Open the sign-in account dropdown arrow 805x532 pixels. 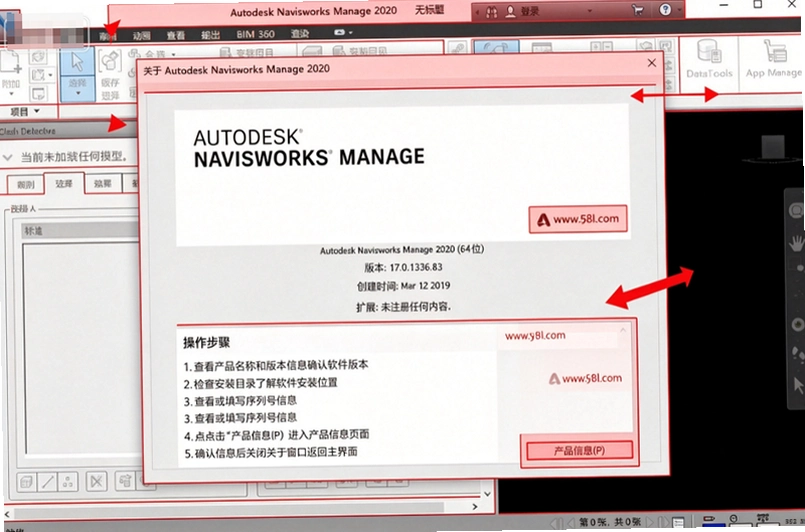pyautogui.click(x=589, y=11)
